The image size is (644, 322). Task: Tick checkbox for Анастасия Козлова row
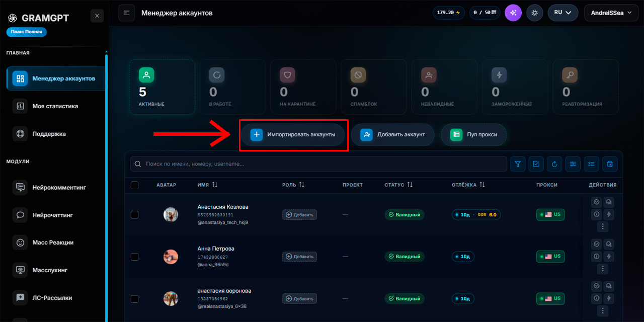[x=134, y=215]
